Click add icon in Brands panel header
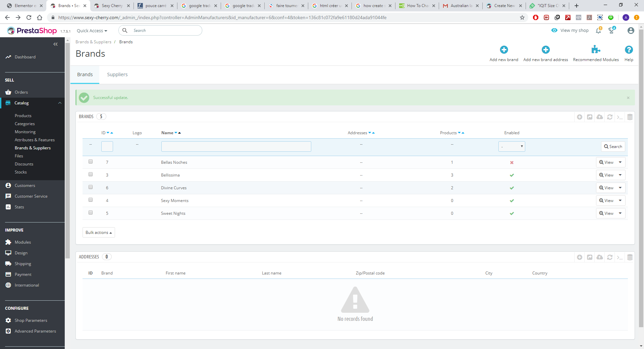The width and height of the screenshot is (644, 349). point(580,117)
